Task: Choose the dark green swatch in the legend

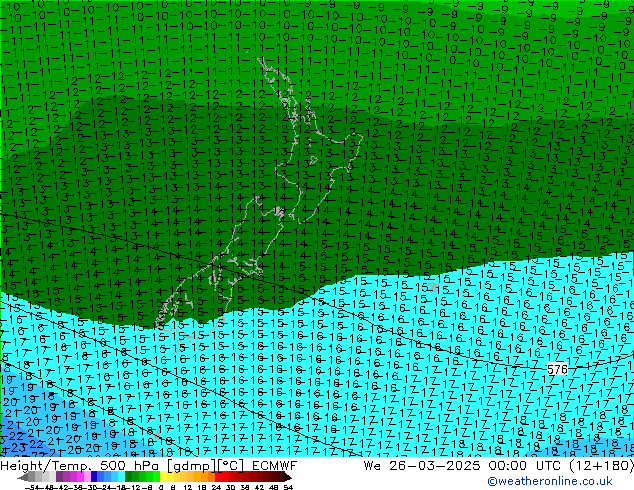Action: (x=136, y=477)
